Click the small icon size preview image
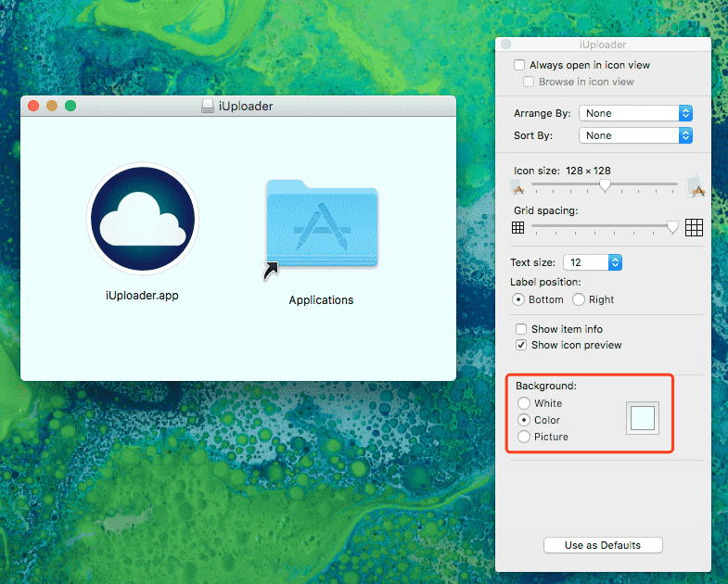Screen dimensions: 728x584 click(x=517, y=187)
